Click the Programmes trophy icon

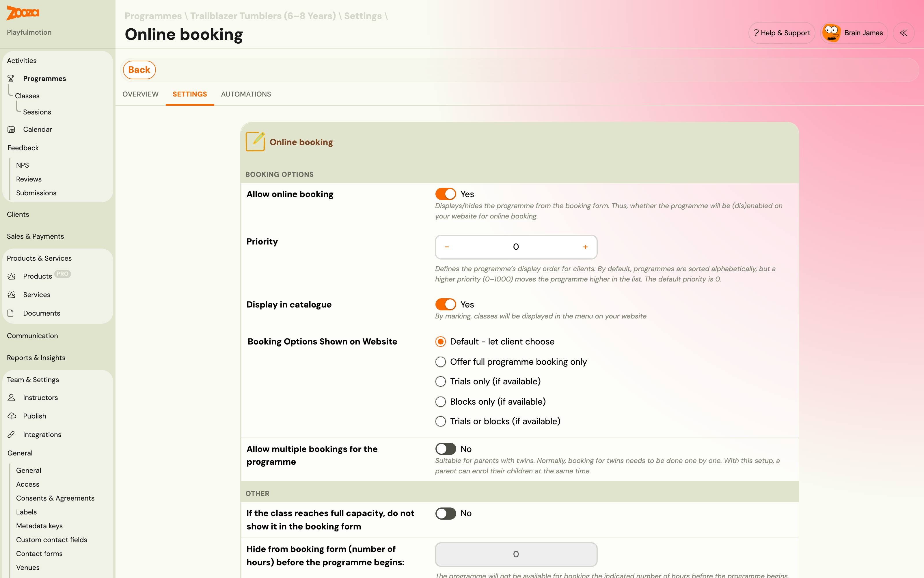pos(11,78)
